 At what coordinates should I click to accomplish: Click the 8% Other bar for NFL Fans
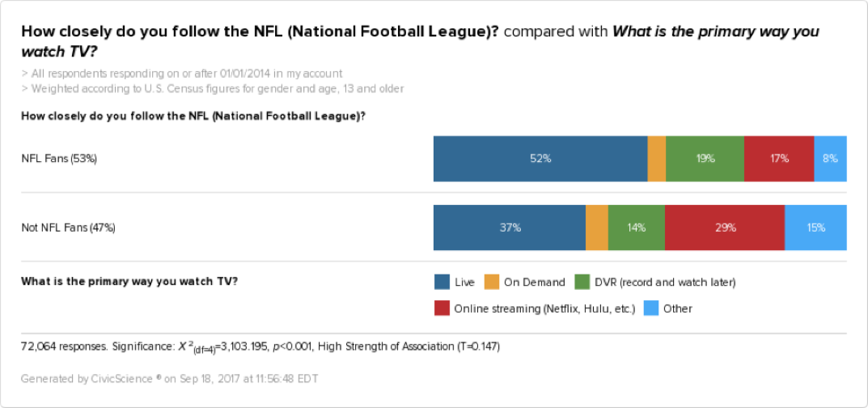[x=830, y=159]
